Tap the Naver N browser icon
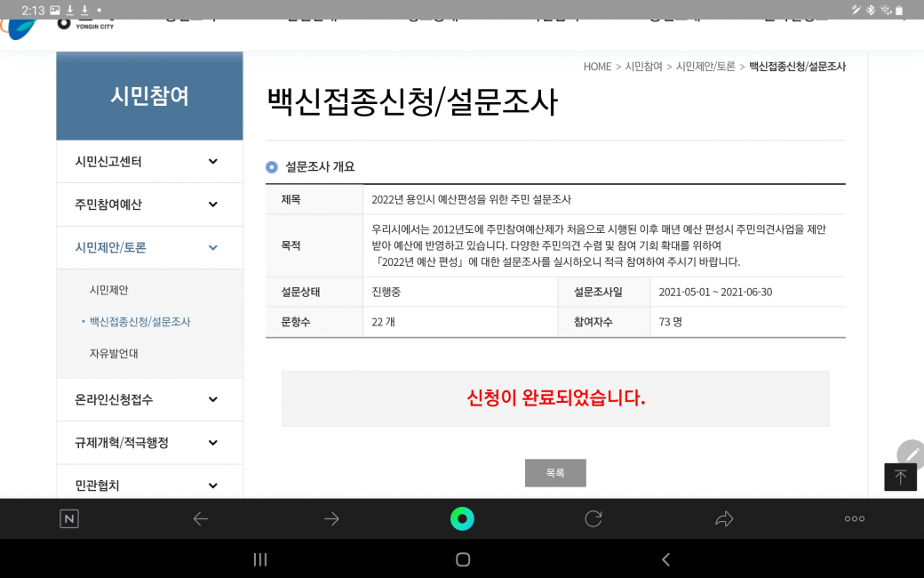Screen dimensions: 924x578 (69, 519)
